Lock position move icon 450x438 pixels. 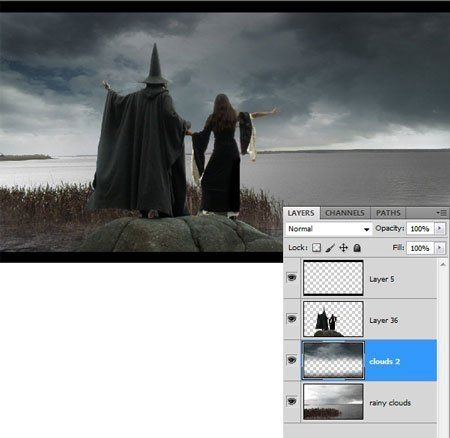[x=343, y=248]
